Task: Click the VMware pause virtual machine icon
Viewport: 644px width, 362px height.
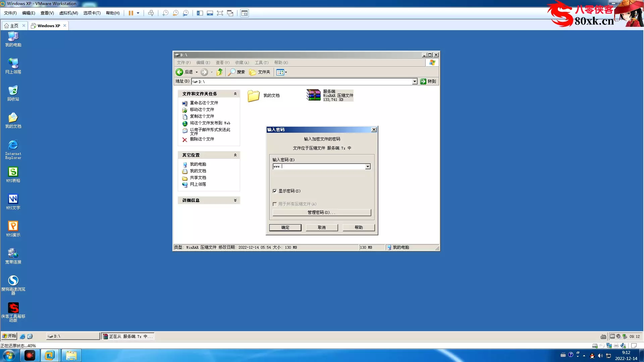Action: (131, 13)
